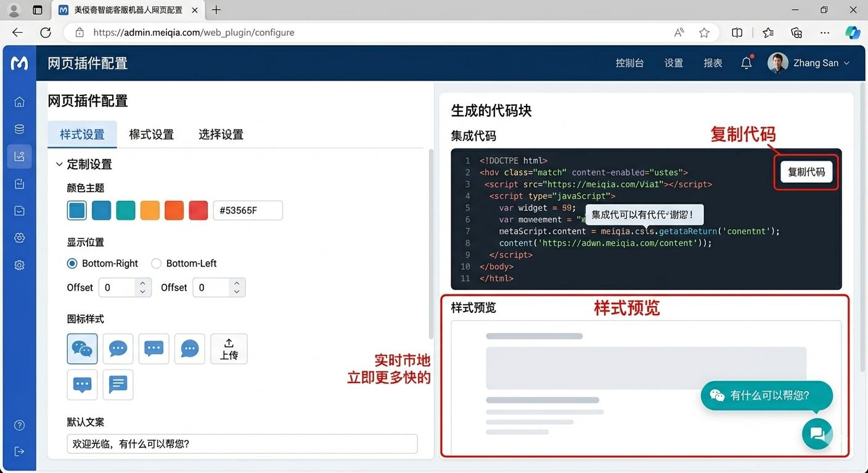This screenshot has height=473, width=868.
Task: Click the help question-mark icon at sidebar bottom
Action: [19, 425]
